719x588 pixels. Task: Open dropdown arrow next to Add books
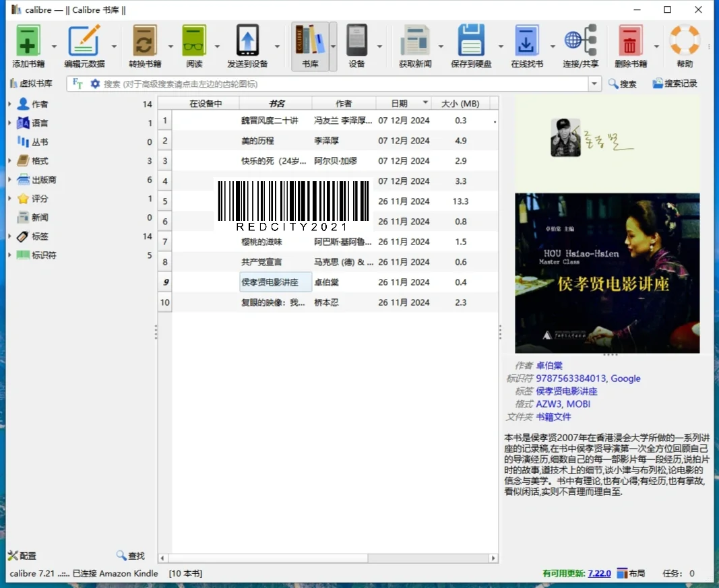54,46
